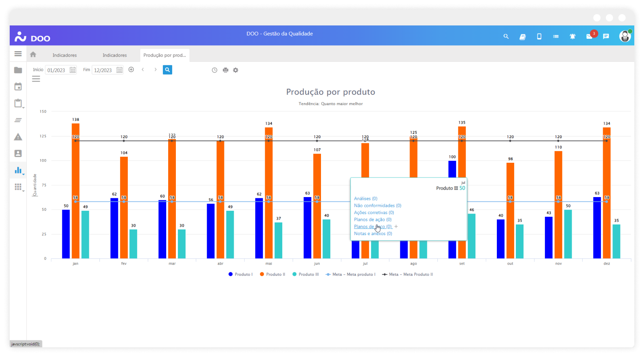Click the blue search filter button
Viewport: 644px width, 357px height.
click(167, 70)
